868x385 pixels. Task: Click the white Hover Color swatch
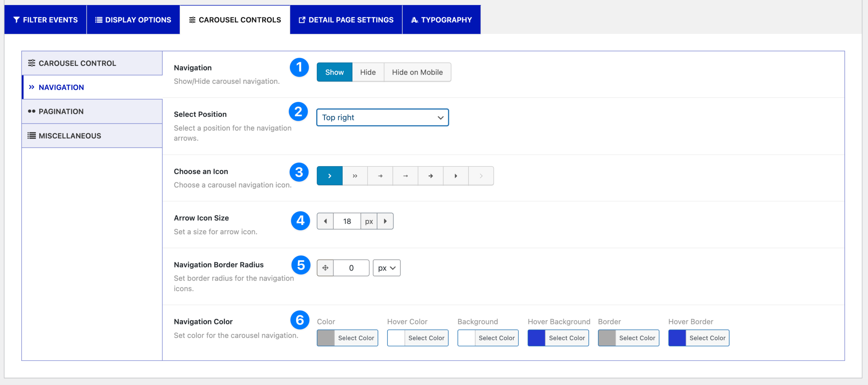[396, 338]
